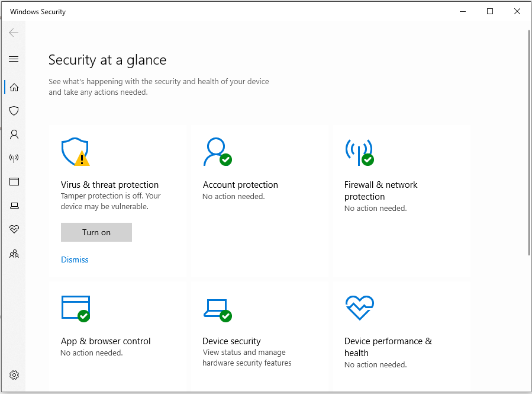Click the back navigation arrow
Viewport: 532px width, 394px height.
tap(14, 33)
